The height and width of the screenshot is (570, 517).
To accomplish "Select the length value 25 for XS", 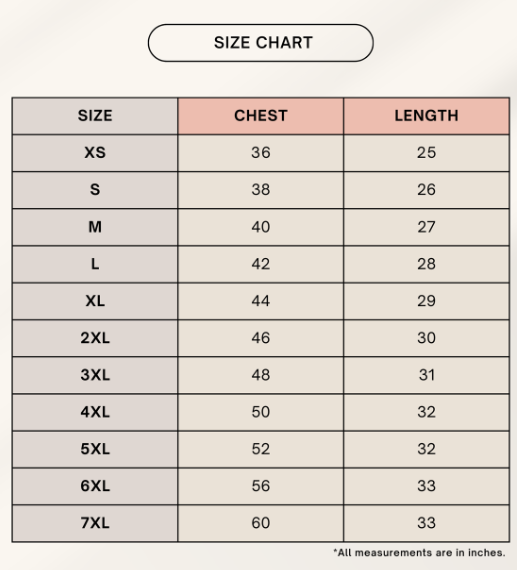I will (x=426, y=153).
